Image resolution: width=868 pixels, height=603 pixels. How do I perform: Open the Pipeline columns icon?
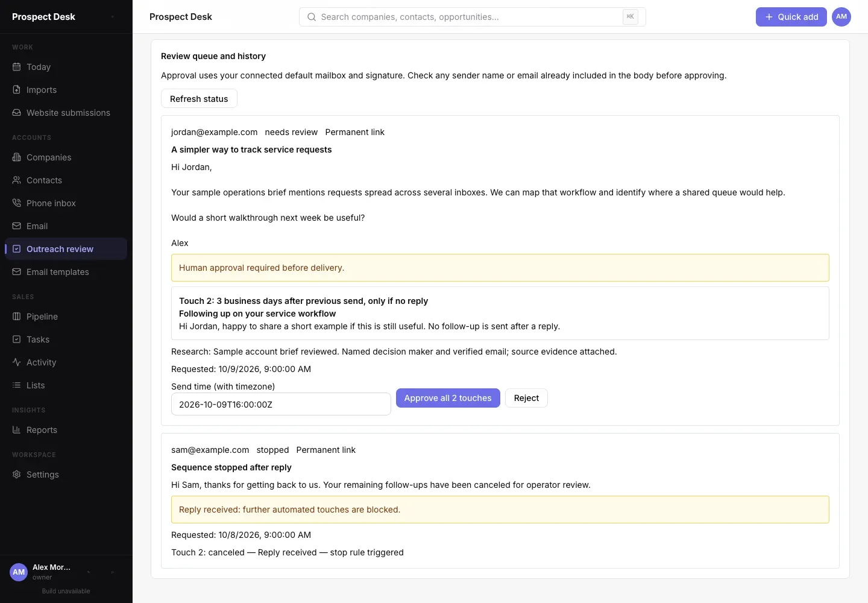pyautogui.click(x=17, y=317)
